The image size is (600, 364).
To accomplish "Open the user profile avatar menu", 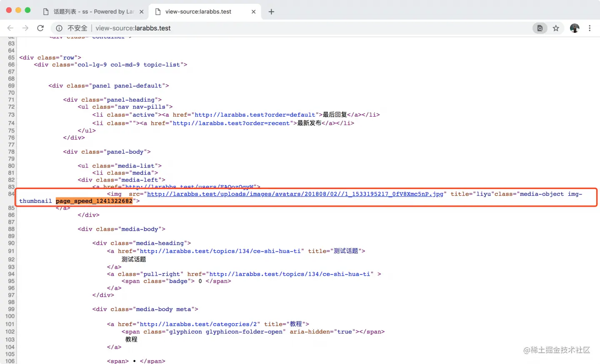I will (x=575, y=28).
